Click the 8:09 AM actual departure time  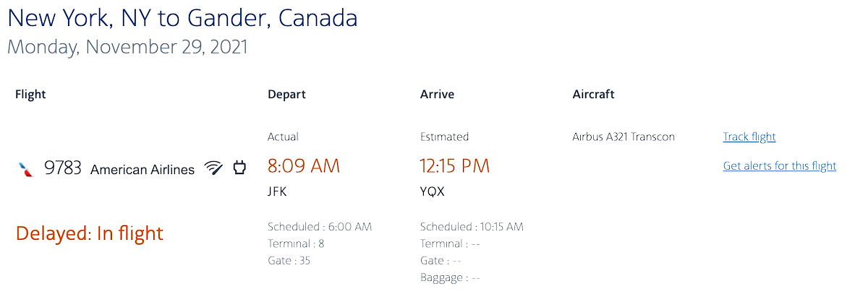[x=304, y=166]
